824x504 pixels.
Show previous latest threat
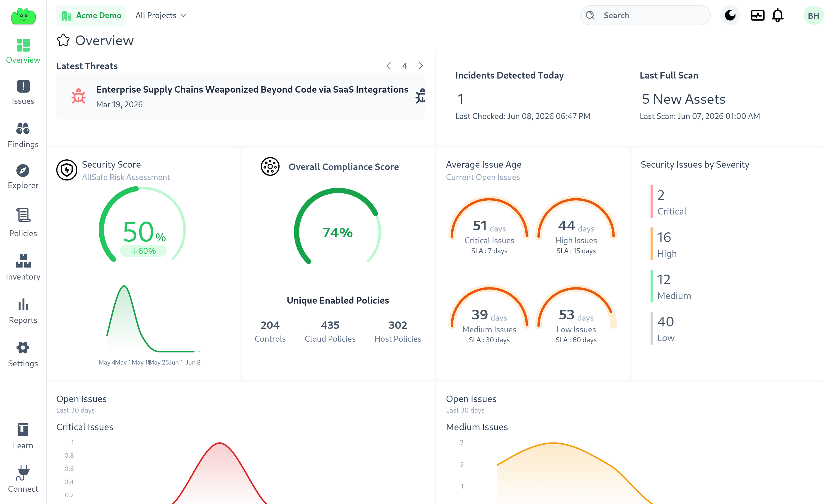(x=389, y=66)
